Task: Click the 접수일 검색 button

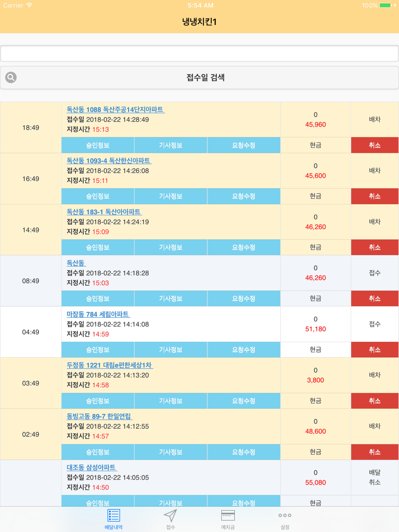Action: 199,78
